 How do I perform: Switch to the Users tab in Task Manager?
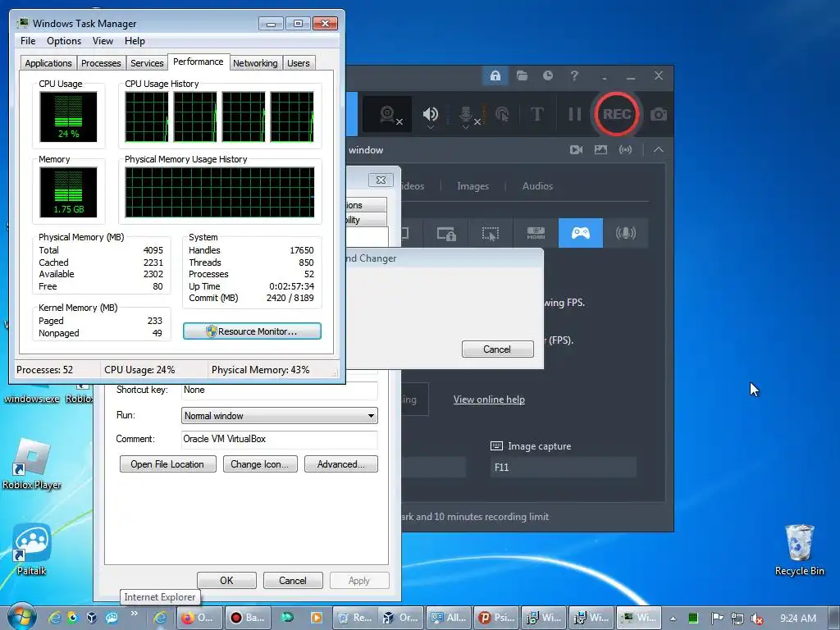[299, 63]
